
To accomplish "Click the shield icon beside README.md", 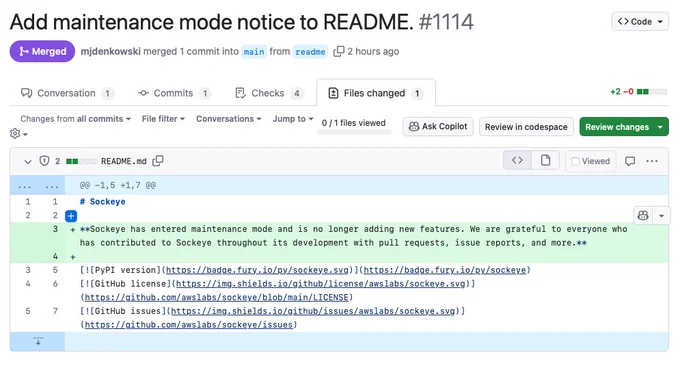I will click(44, 161).
